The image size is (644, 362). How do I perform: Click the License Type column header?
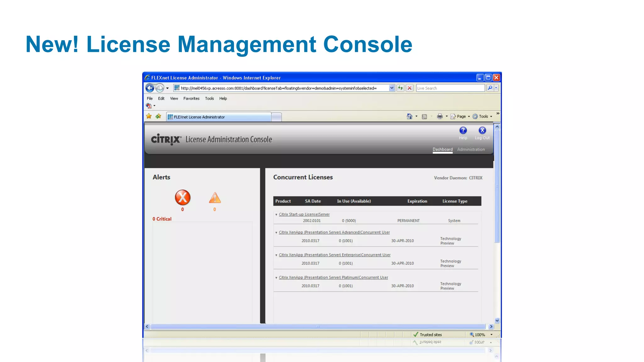point(455,201)
